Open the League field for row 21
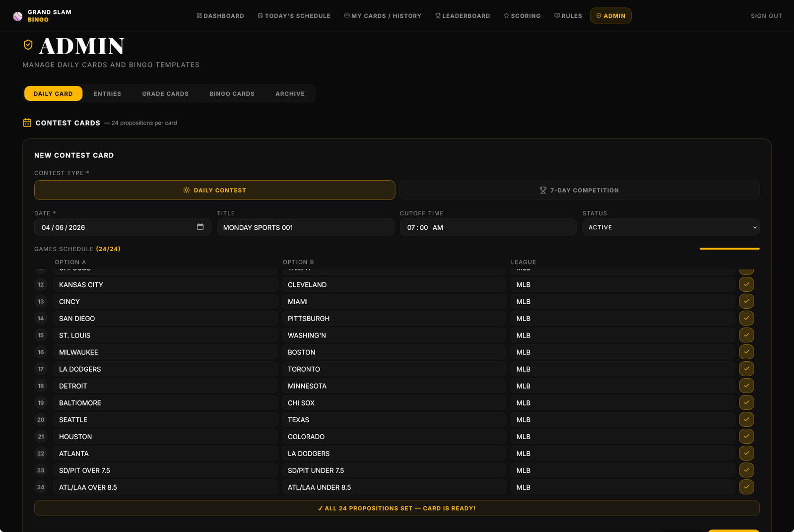 tap(622, 437)
